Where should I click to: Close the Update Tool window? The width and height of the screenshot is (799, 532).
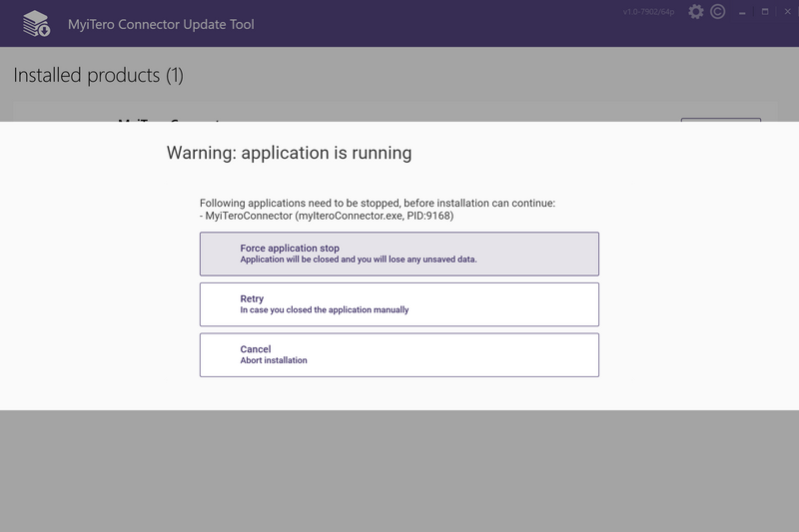(x=787, y=12)
